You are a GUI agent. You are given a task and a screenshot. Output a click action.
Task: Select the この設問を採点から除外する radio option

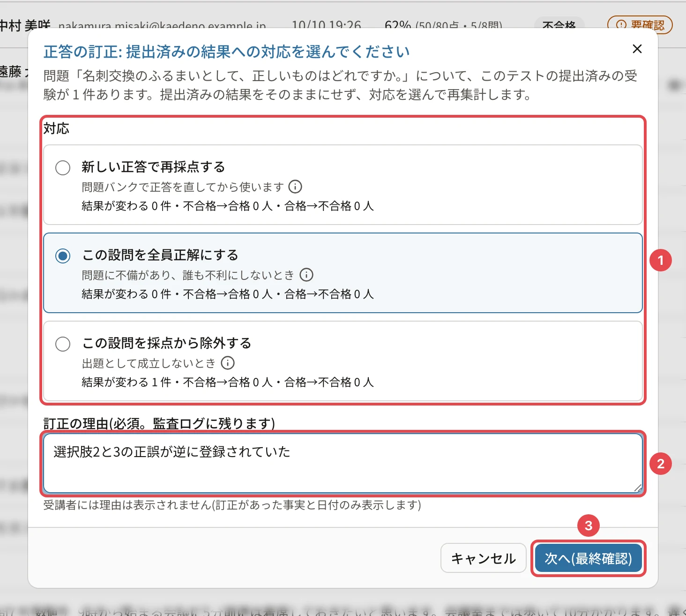coord(63,344)
